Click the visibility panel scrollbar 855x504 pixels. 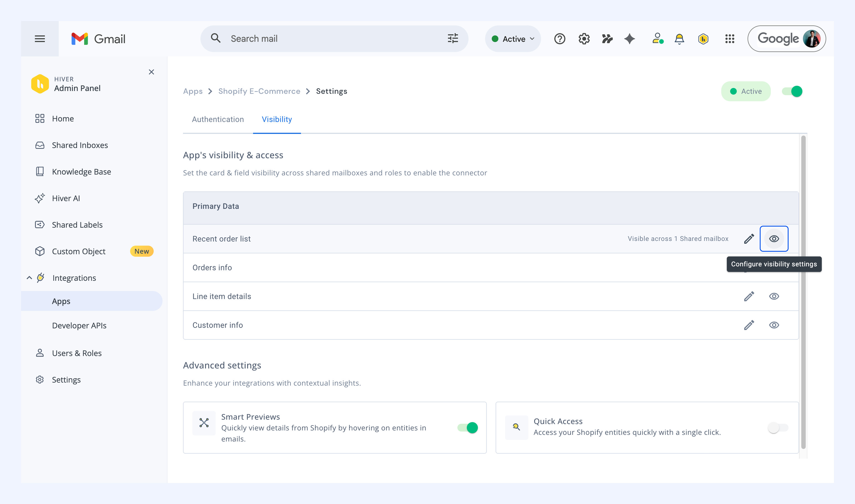[803, 292]
